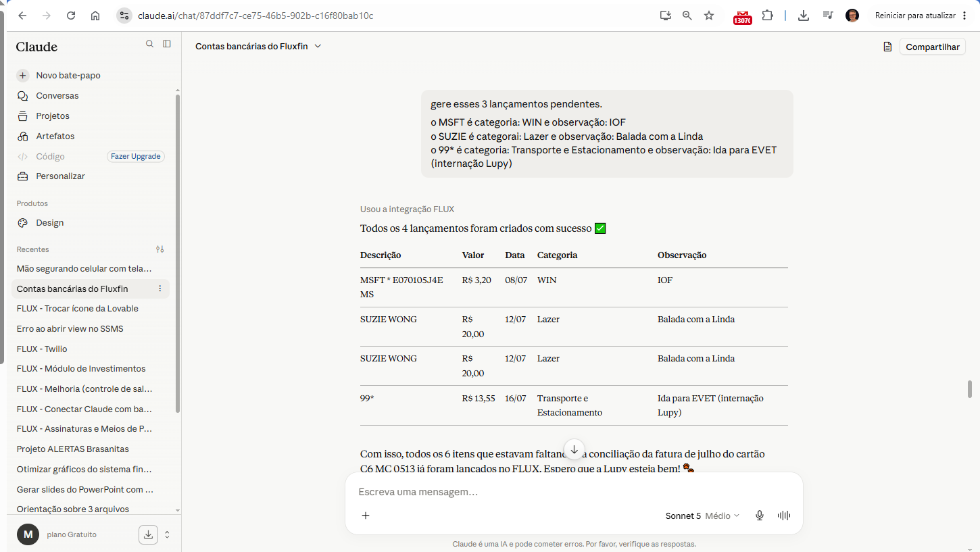The image size is (980, 552).
Task: Open site information icon in address bar
Action: pyautogui.click(x=124, y=16)
